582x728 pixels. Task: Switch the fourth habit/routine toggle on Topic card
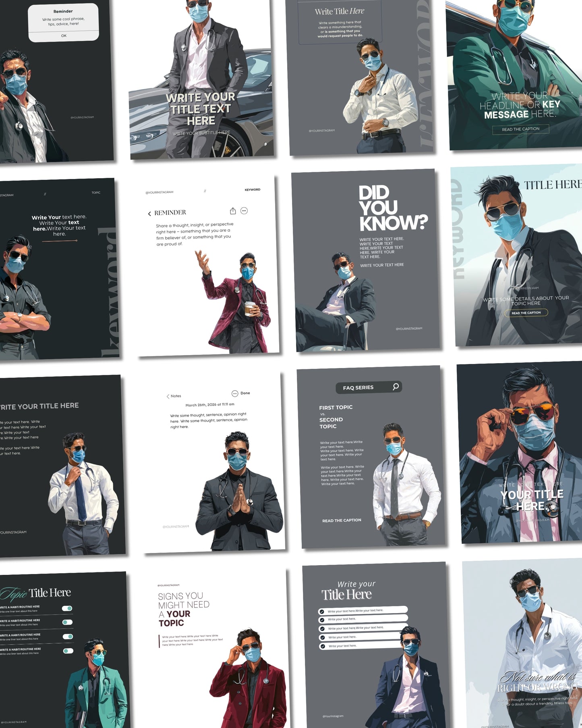click(68, 651)
